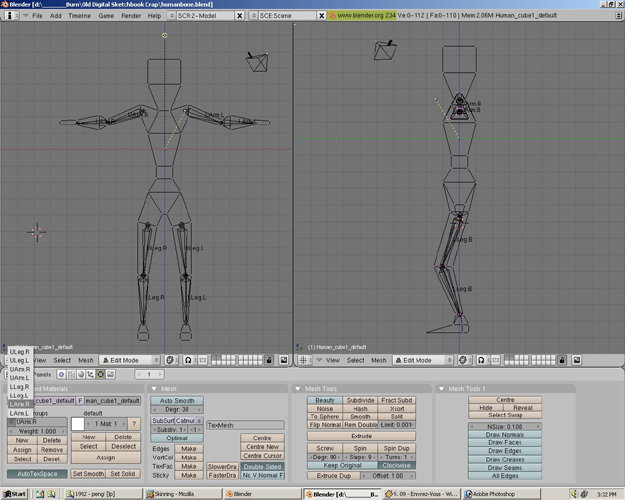Screen dimensions: 625x500
Task: Click left viewport render image icon
Action: tap(283, 360)
